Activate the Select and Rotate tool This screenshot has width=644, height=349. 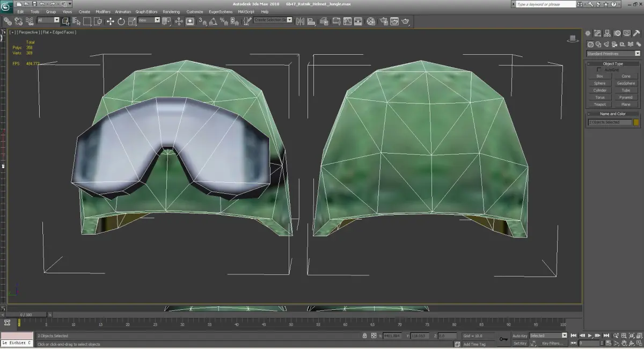coord(121,21)
